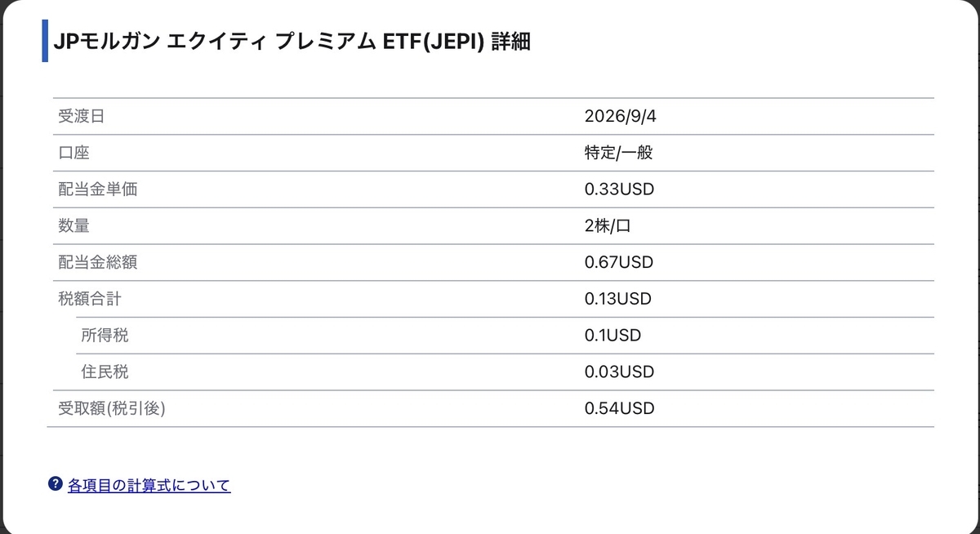Select the 0.54USD net received value
The width and height of the screenshot is (980, 534).
(x=620, y=407)
